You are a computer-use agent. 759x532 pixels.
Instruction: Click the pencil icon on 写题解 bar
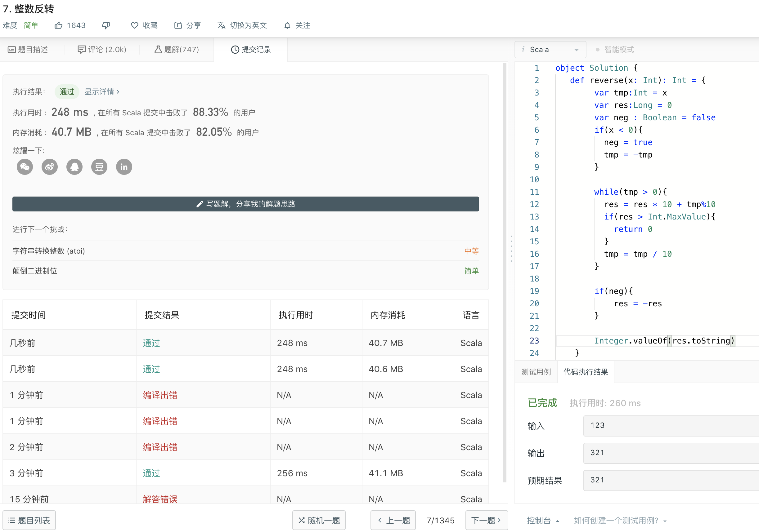coord(199,204)
